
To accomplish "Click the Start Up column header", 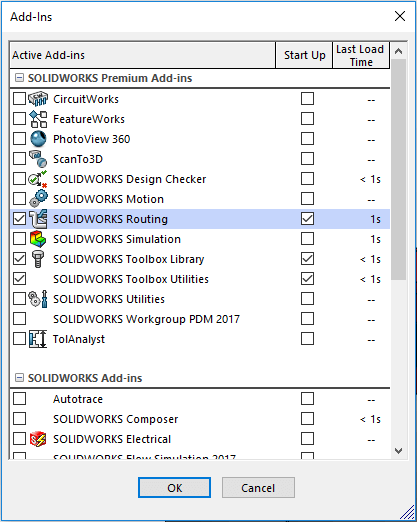I will 304,55.
